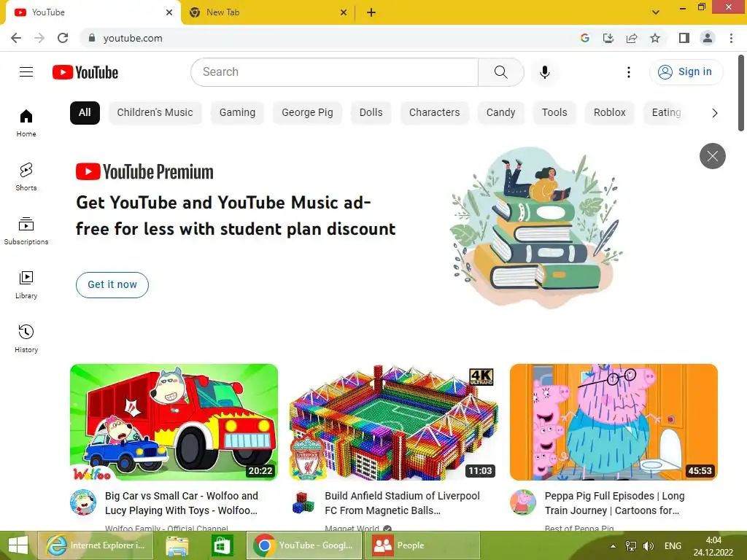
Task: Open Subscriptions in the sidebar
Action: [x=26, y=230]
